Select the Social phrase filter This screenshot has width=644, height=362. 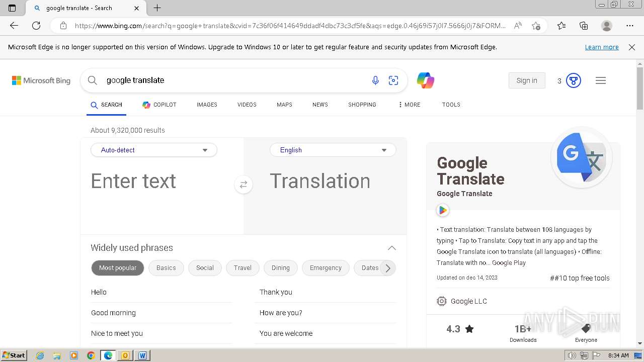point(205,268)
